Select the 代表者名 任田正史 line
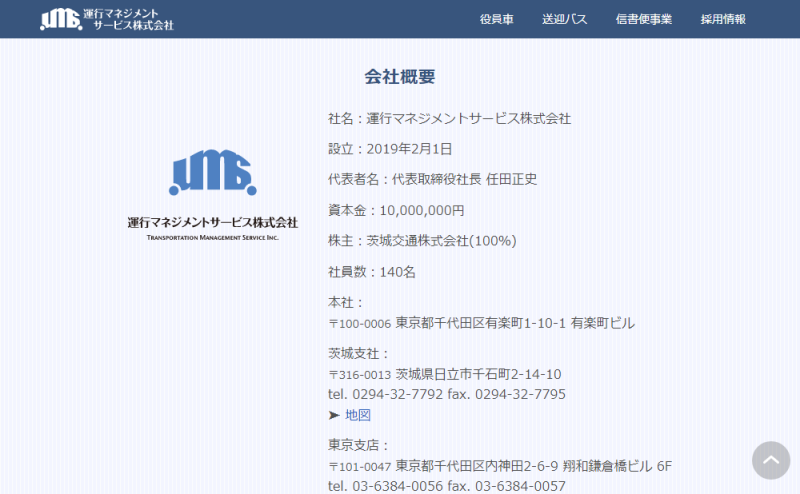800x494 pixels. tap(433, 179)
